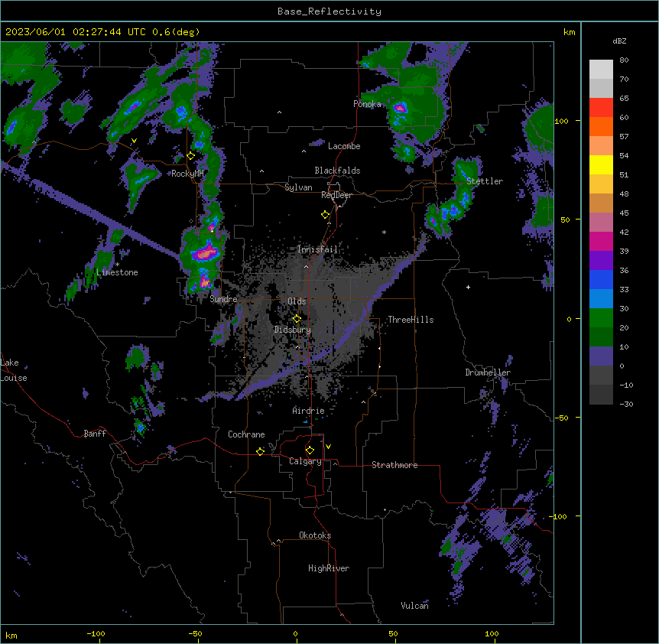The width and height of the screenshot is (659, 644).
Task: Click the HighRiver label
Action: (329, 568)
